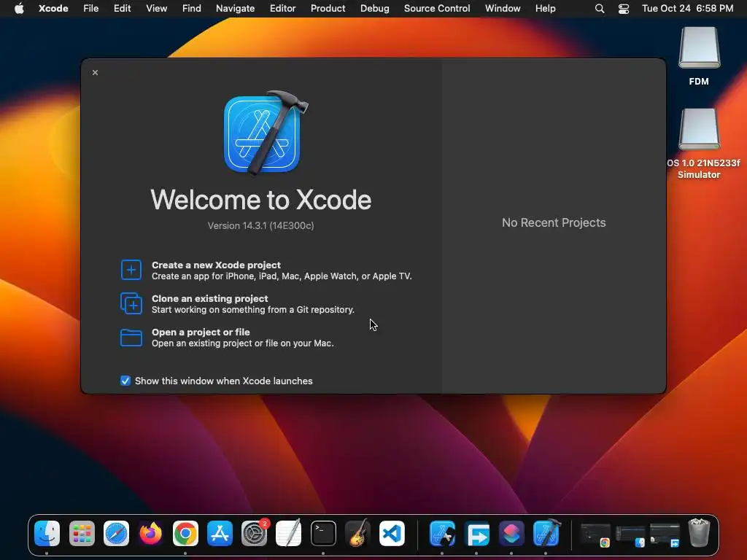Open Terminal from the dock

[323, 533]
